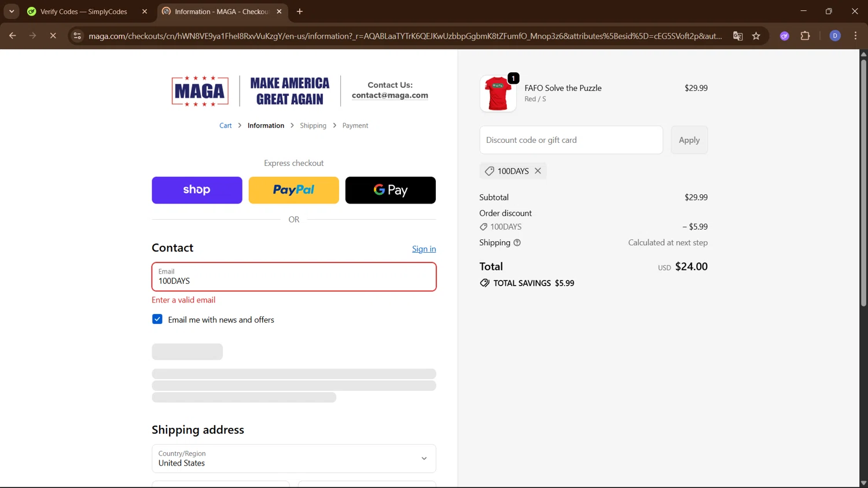Click the maga.com address bar URL
The width and height of the screenshot is (868, 488).
(405, 36)
